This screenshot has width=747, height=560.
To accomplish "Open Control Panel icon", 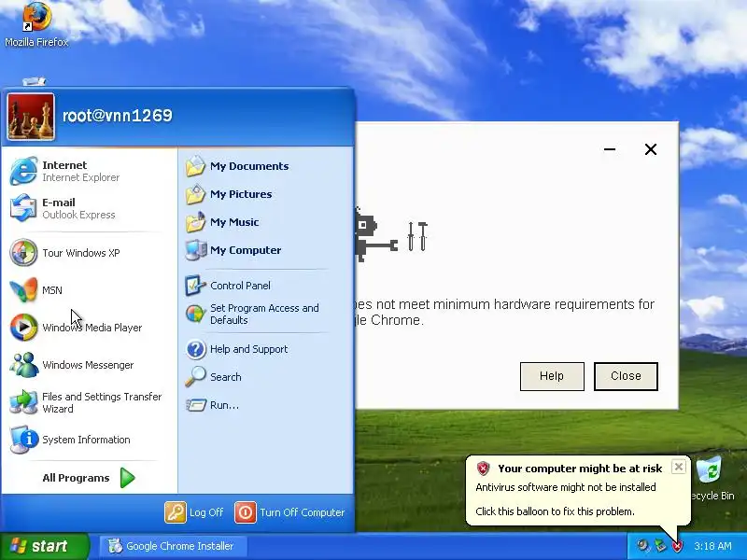I will 195,286.
